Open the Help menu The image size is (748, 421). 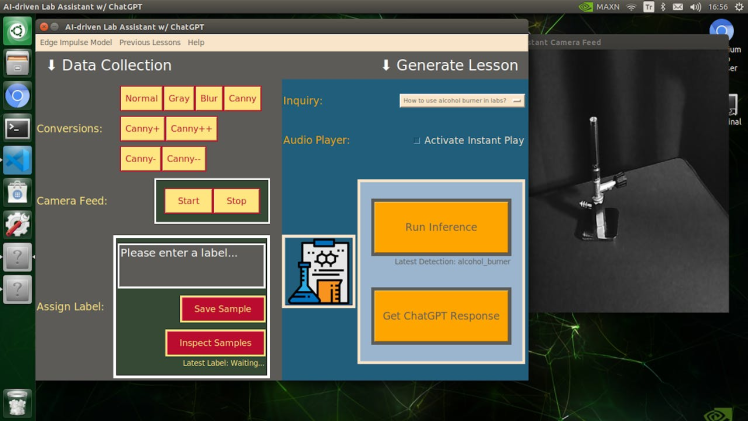(196, 42)
